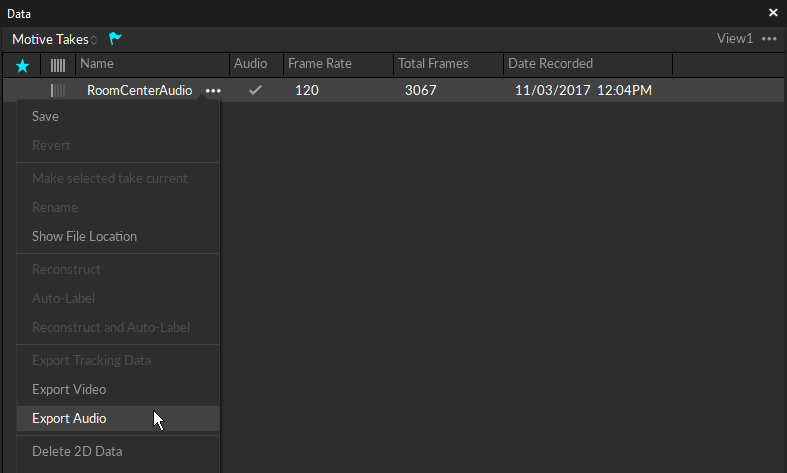Toggle the Audio checkmark for RoomCenterAudio
The image size is (787, 473).
(x=255, y=91)
